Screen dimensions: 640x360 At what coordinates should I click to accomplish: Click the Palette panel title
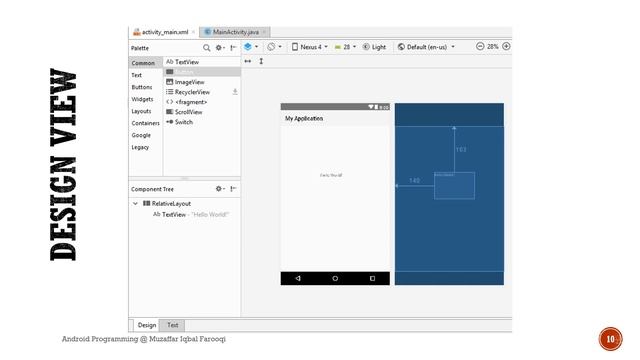click(x=140, y=48)
